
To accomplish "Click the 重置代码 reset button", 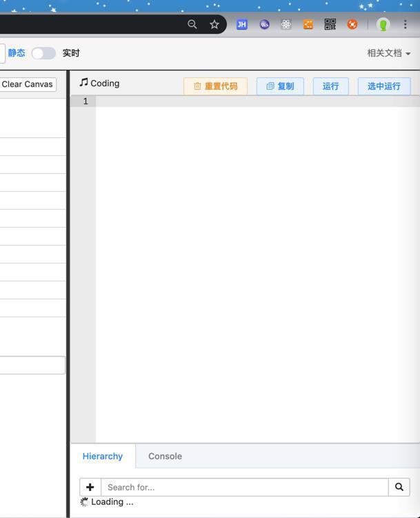I will pyautogui.click(x=215, y=86).
